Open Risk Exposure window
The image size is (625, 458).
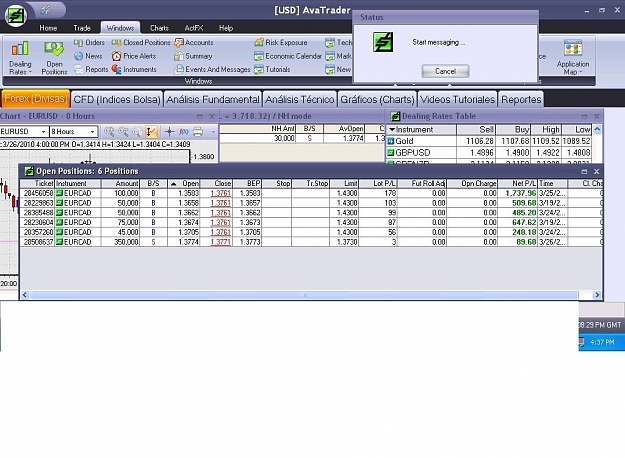(x=281, y=43)
